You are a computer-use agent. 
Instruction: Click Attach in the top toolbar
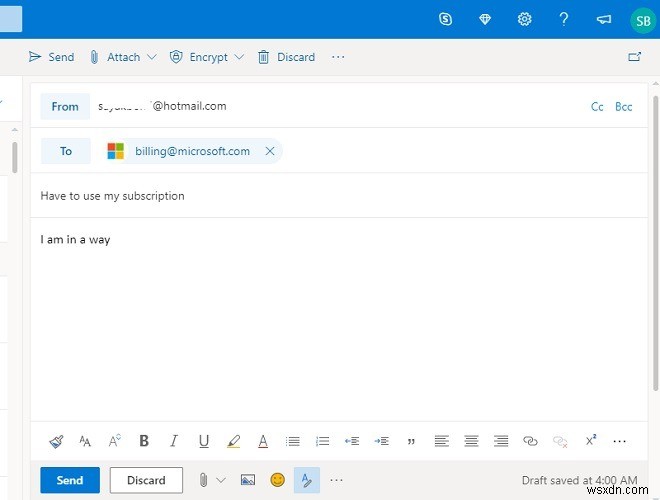(x=115, y=57)
